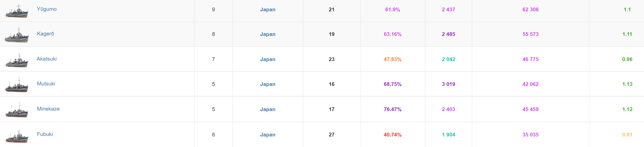This screenshot has width=644, height=147.
Task: Open the Fubuki ship link
Action: [45, 134]
